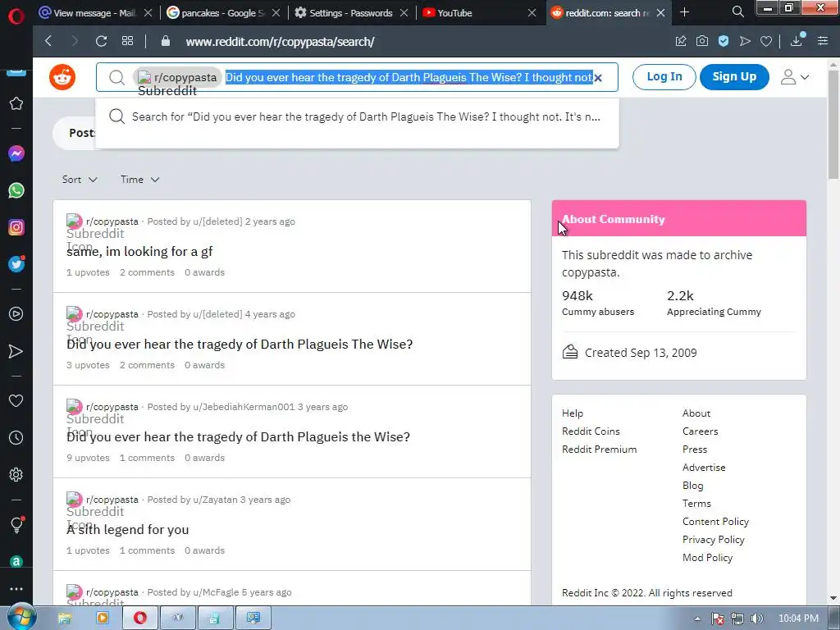The height and width of the screenshot is (630, 840).
Task: Open the Speed Dial grid icon
Action: [x=127, y=41]
